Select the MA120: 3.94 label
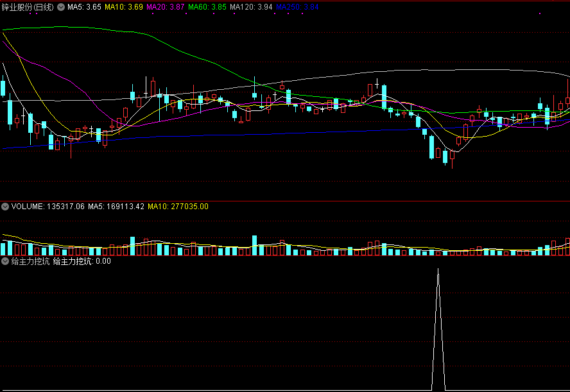This screenshot has width=570, height=392. pos(251,7)
